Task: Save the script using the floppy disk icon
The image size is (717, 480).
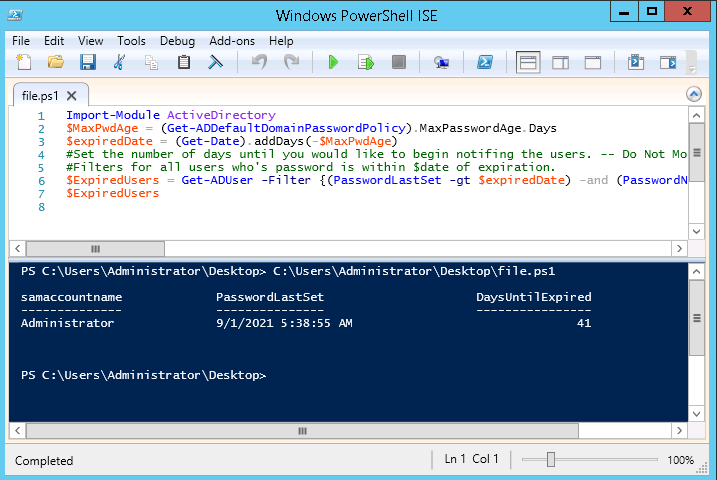Action: tap(88, 62)
